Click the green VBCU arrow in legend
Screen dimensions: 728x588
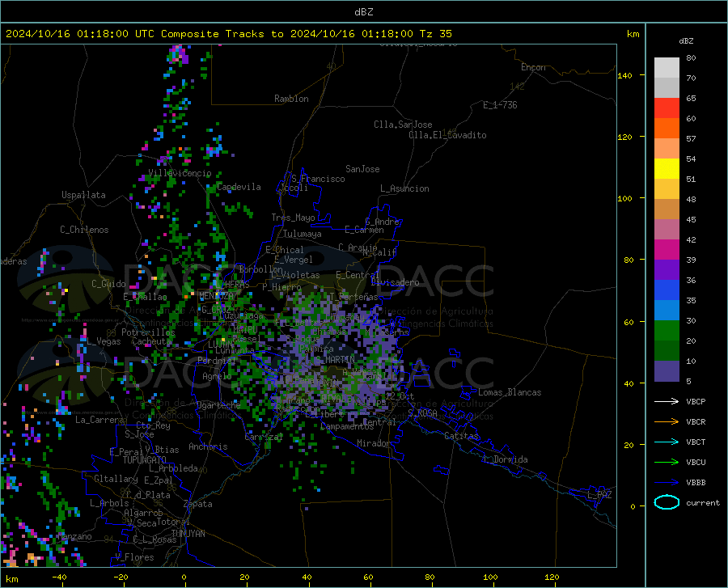tap(667, 463)
